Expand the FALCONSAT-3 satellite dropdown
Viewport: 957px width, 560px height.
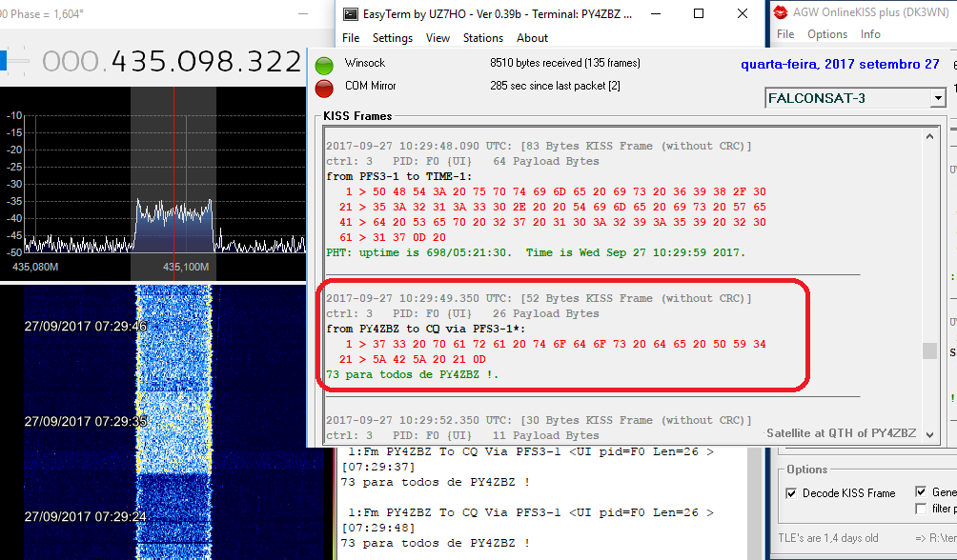[x=938, y=98]
